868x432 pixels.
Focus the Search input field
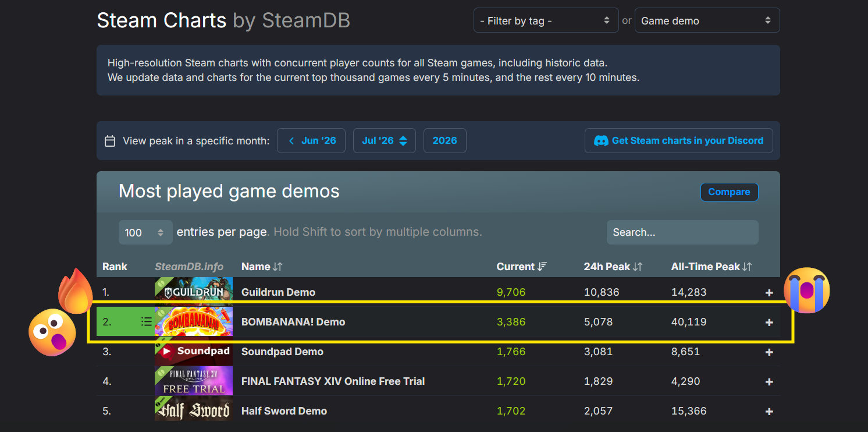[682, 232]
